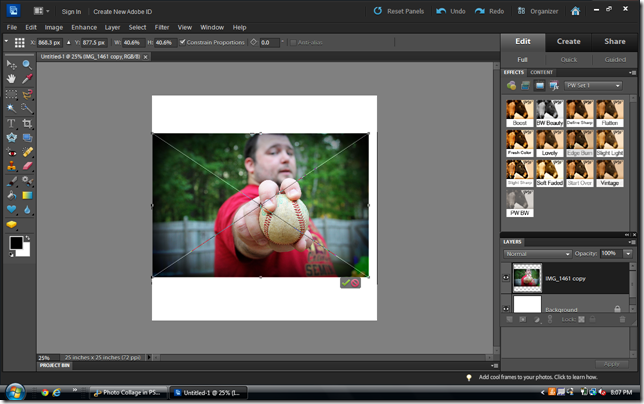Viewport: 644px width, 404px height.
Task: Commit the transform with the green checkmark
Action: (x=345, y=283)
